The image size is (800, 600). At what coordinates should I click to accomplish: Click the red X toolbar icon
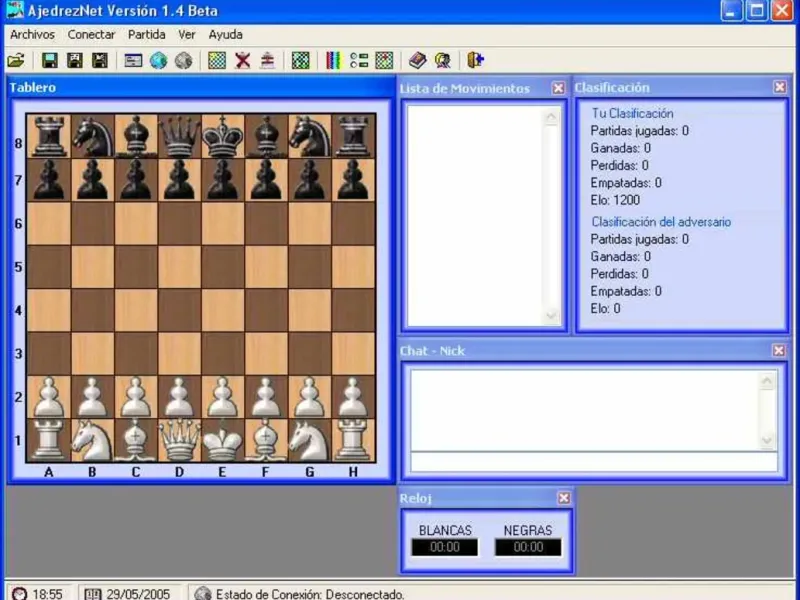(243, 61)
